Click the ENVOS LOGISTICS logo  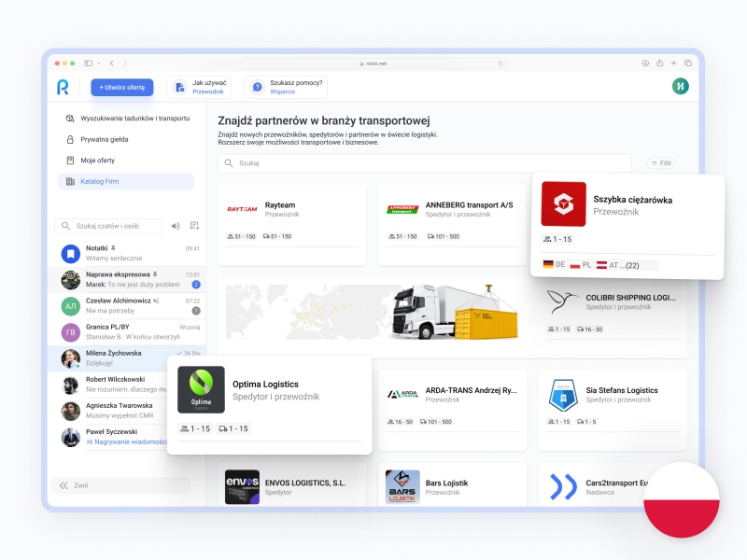242,486
